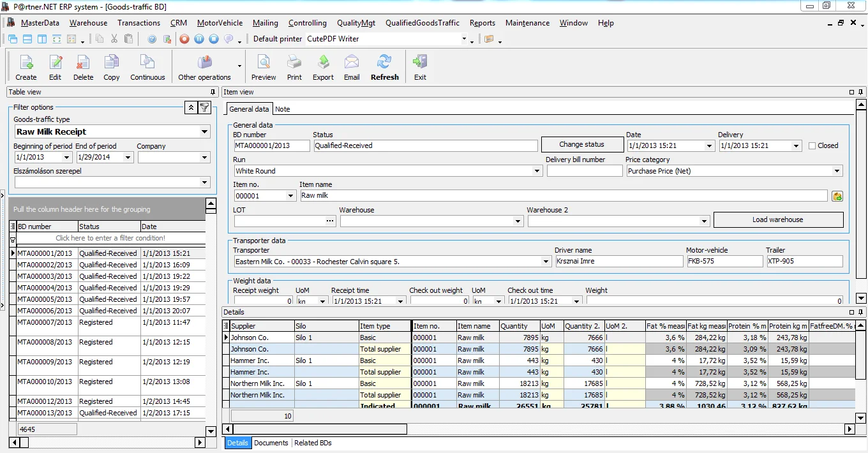Click the Edit record icon
The image size is (868, 453).
[56, 67]
